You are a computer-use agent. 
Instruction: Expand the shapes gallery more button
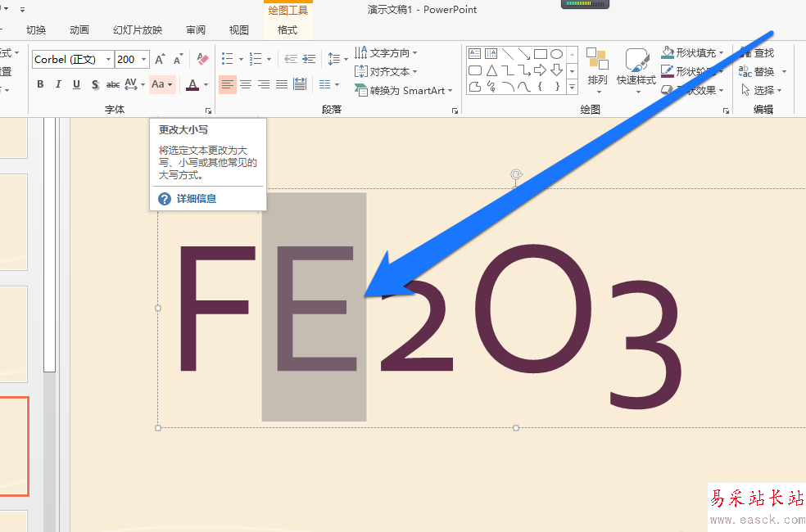(x=572, y=88)
